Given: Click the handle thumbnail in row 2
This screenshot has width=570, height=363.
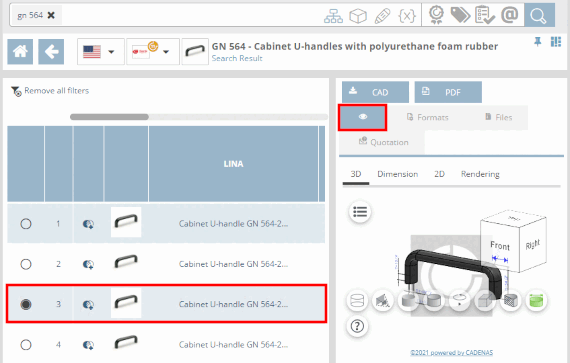Looking at the screenshot, I should (x=126, y=262).
